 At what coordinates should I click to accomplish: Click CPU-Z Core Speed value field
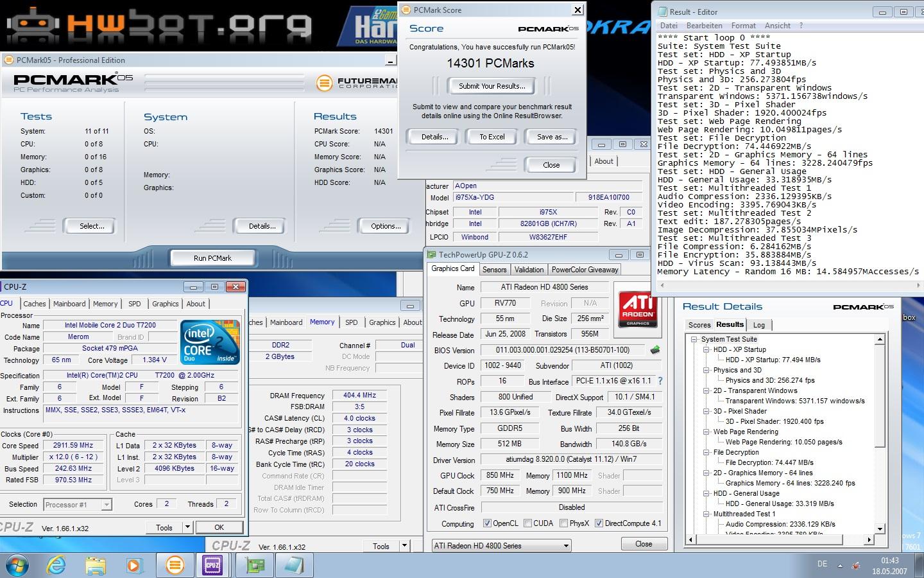coord(74,445)
